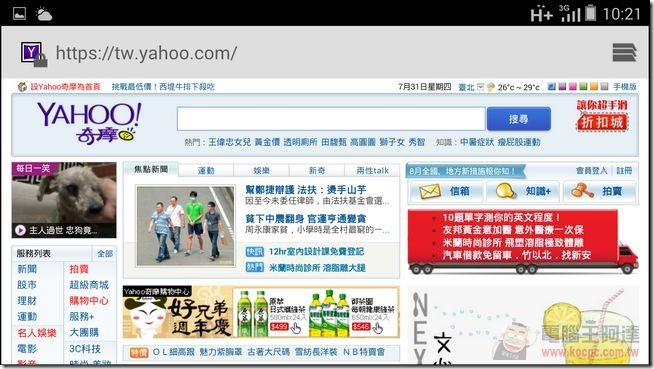Open link 12hr室內設計課免費登記
Viewport: 654px width, 369px height.
(x=316, y=251)
